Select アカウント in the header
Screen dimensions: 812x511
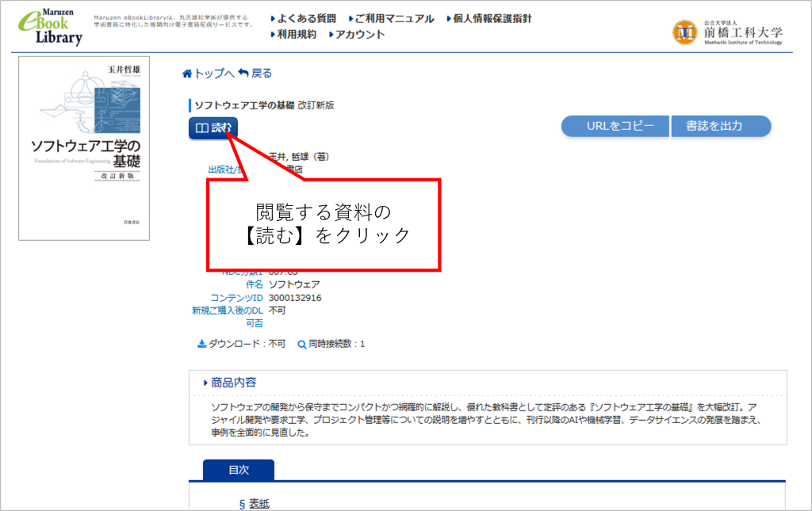click(359, 34)
